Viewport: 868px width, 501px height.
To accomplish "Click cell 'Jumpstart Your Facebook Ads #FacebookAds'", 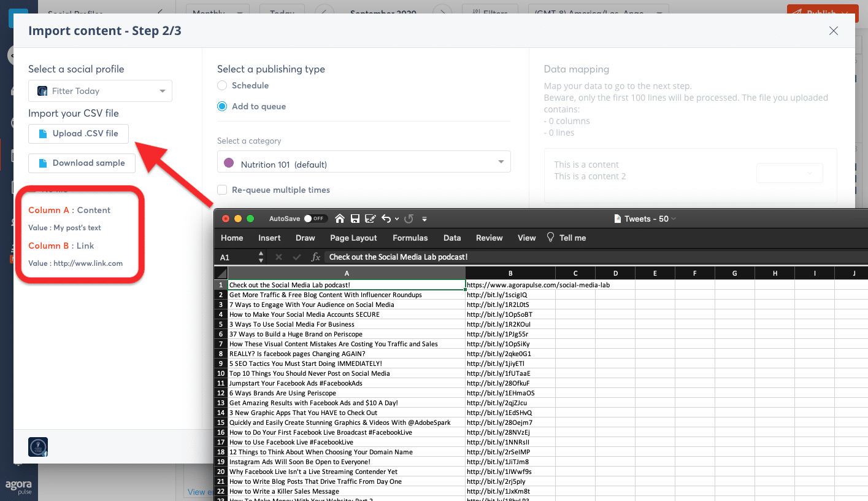I will click(x=347, y=383).
